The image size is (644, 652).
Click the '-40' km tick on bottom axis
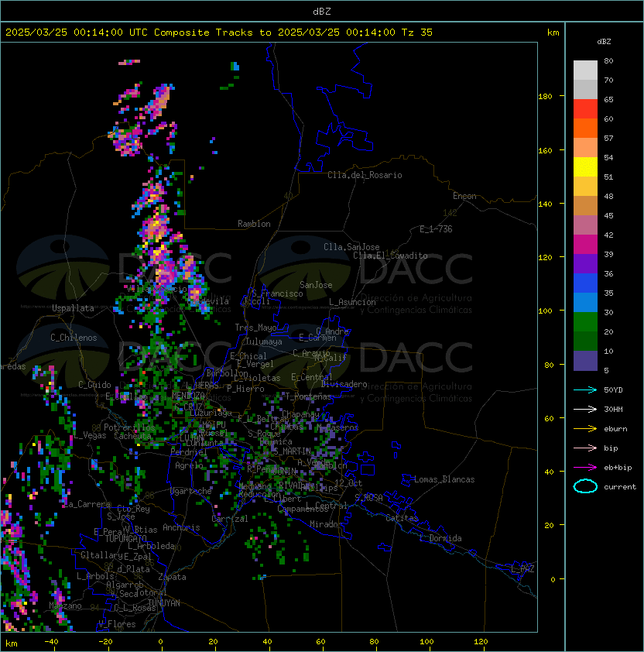click(51, 642)
